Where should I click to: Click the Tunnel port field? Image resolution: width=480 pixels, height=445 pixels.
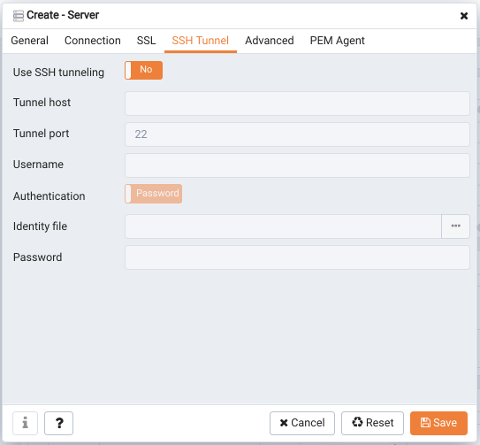coord(297,134)
